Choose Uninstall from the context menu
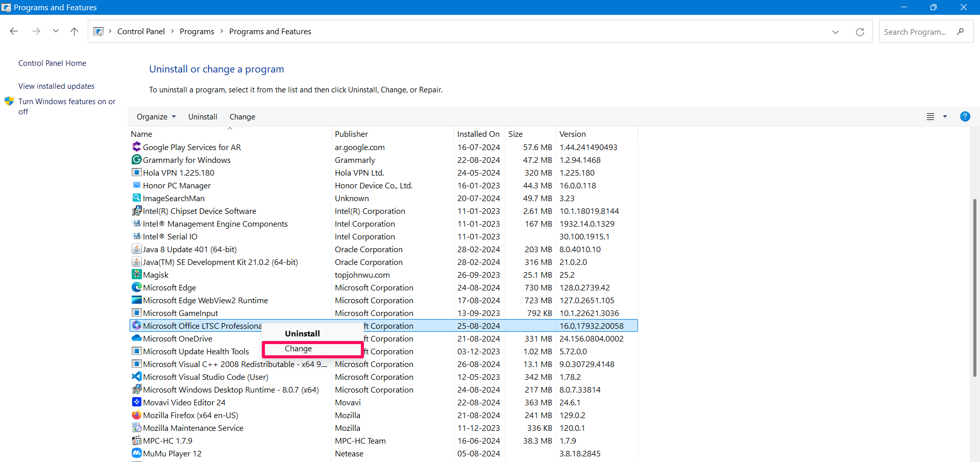Screen dimensions: 980x462 (302, 333)
